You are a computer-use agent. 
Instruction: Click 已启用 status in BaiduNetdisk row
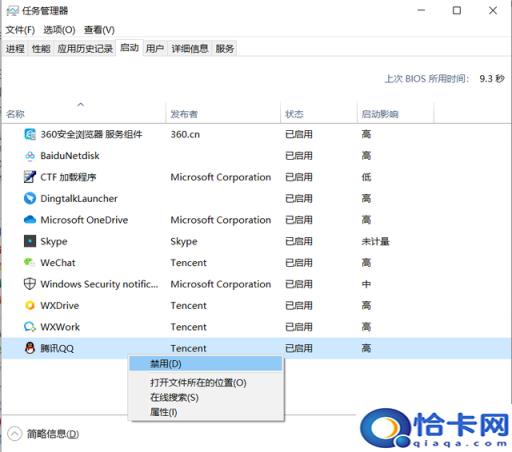299,156
